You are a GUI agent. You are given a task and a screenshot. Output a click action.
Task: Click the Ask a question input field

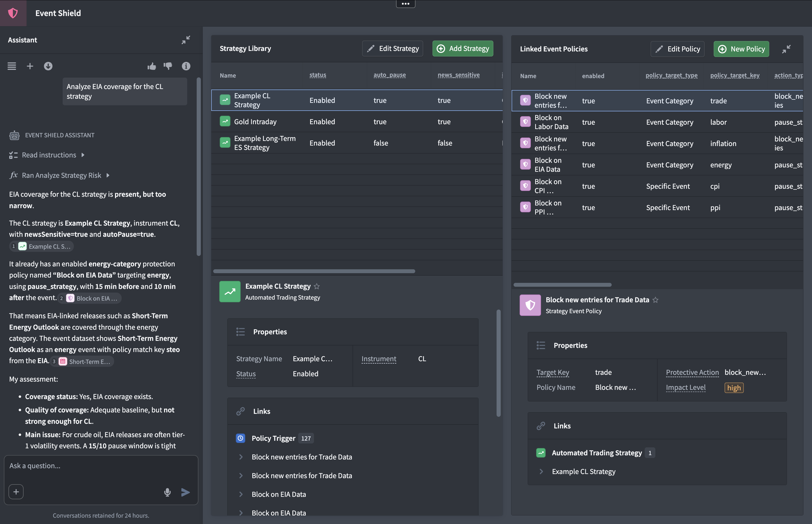(101, 466)
